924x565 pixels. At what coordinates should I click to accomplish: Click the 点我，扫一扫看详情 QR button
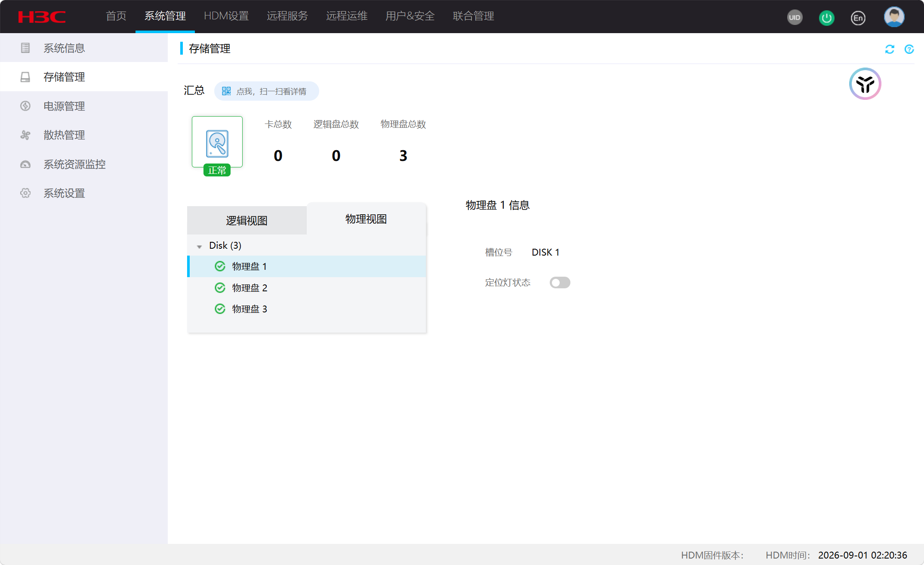point(266,91)
